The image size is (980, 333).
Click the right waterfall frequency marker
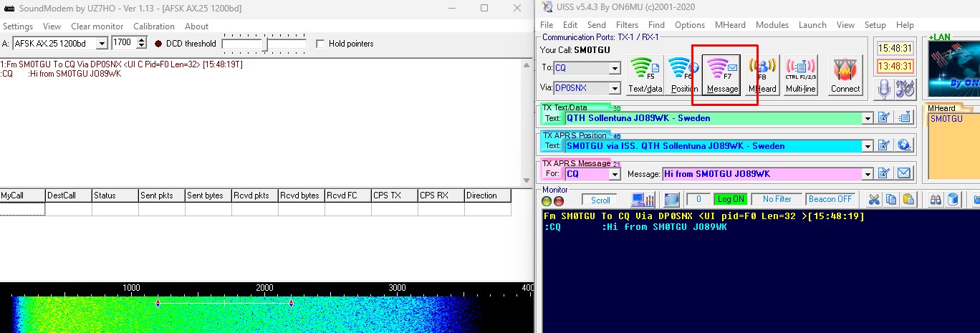pyautogui.click(x=291, y=304)
